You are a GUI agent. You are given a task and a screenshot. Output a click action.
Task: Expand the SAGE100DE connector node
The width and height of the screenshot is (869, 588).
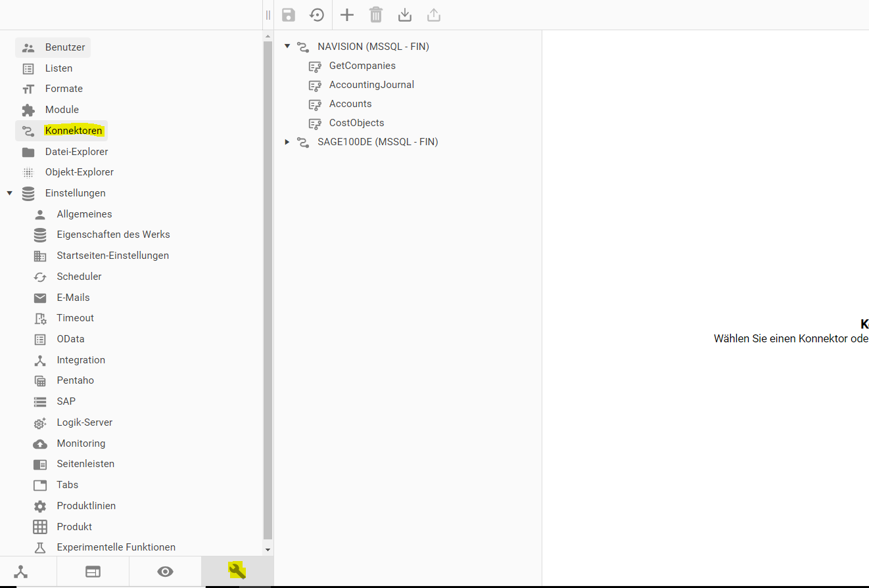(287, 142)
